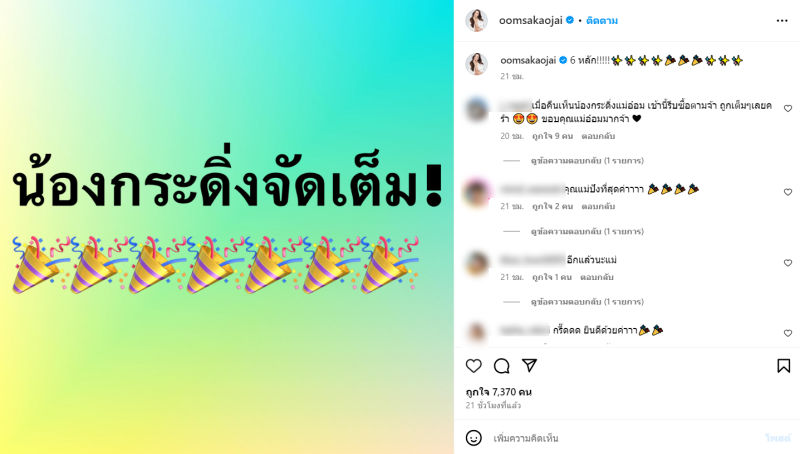The width and height of the screenshot is (800, 454).
Task: Share the post with paper plane icon
Action: coord(530,365)
